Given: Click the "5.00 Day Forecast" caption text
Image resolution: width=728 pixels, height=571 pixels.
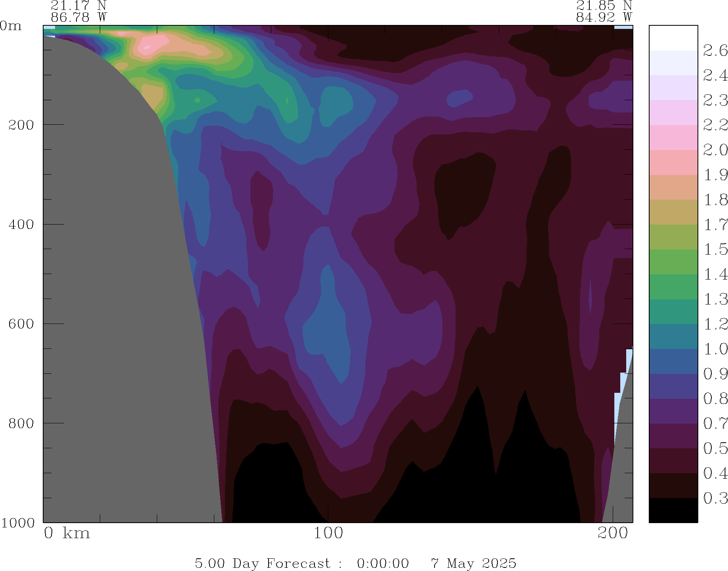Looking at the screenshot, I should 262,563.
